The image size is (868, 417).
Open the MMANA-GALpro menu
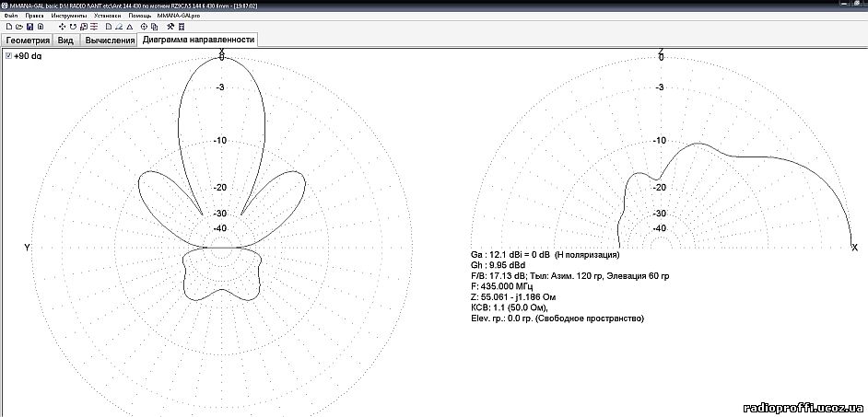click(179, 16)
